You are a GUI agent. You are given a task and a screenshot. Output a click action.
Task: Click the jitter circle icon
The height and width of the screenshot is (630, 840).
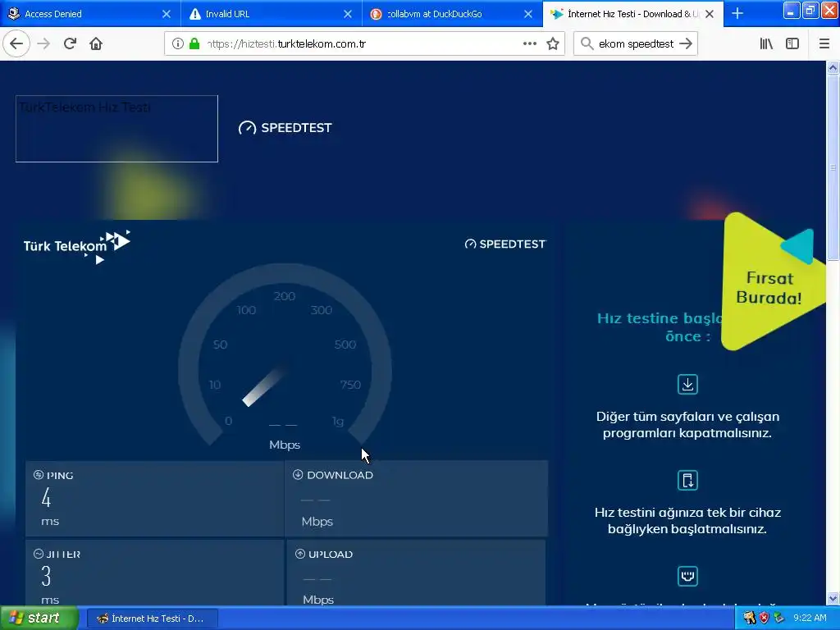pos(39,554)
